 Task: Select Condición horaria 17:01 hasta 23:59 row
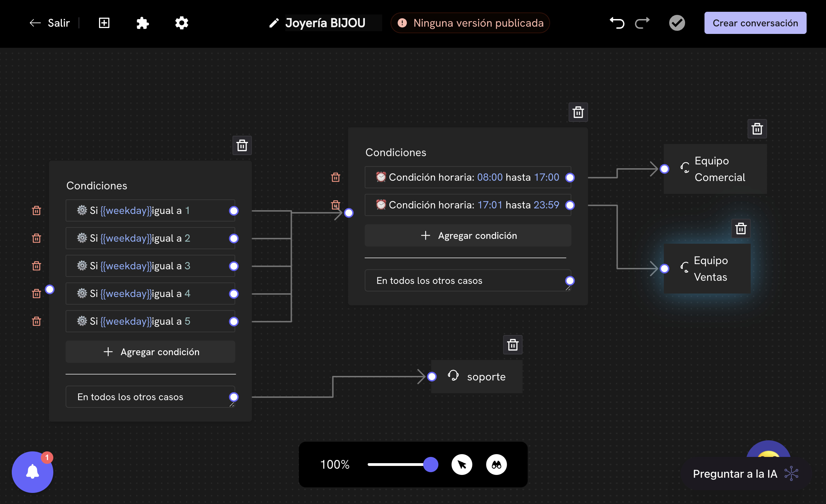[x=468, y=205]
